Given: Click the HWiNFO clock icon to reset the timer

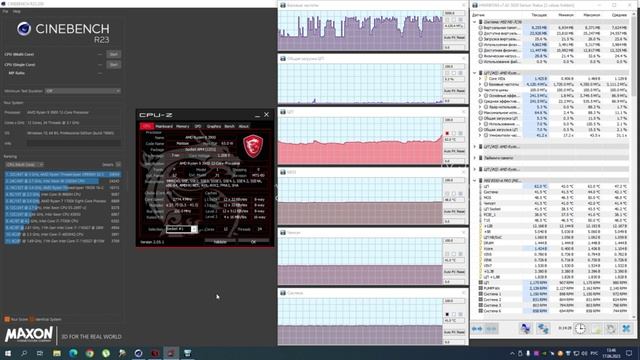Looking at the screenshot, I should tap(580, 329).
